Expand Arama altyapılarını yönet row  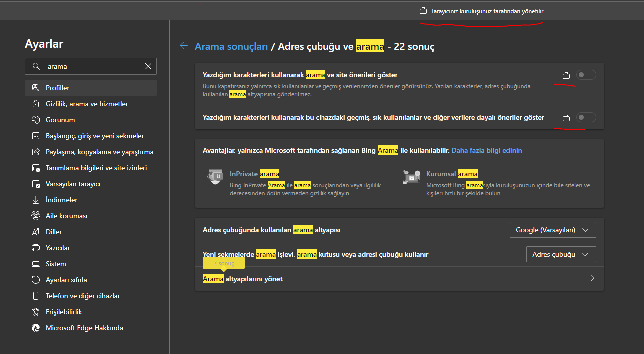coord(592,279)
